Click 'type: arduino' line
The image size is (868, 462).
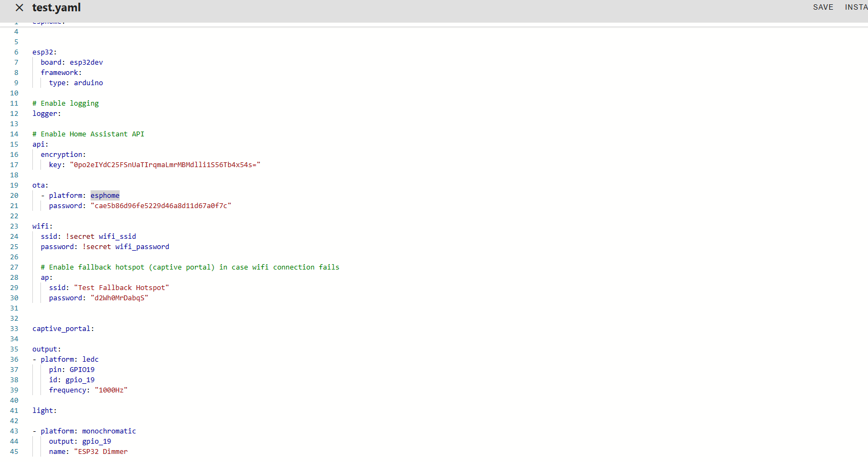(76, 83)
